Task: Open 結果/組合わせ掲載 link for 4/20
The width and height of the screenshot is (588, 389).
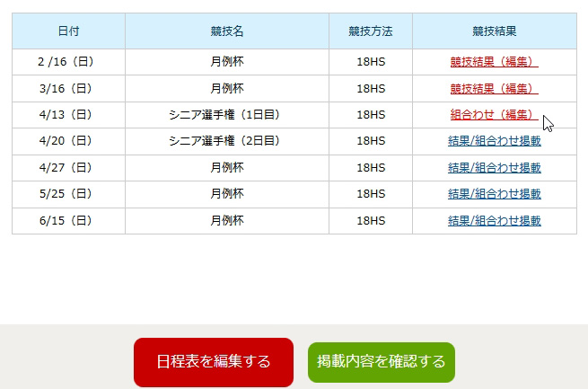Action: click(495, 141)
